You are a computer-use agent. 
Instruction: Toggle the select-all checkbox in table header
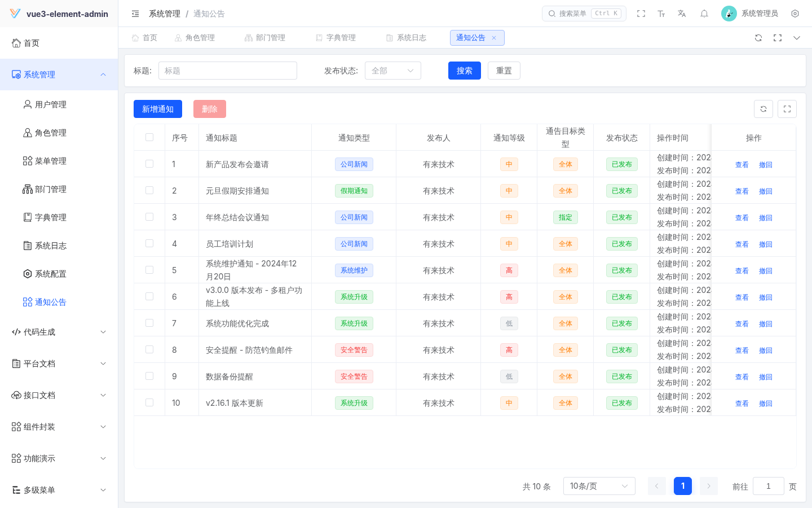[149, 137]
